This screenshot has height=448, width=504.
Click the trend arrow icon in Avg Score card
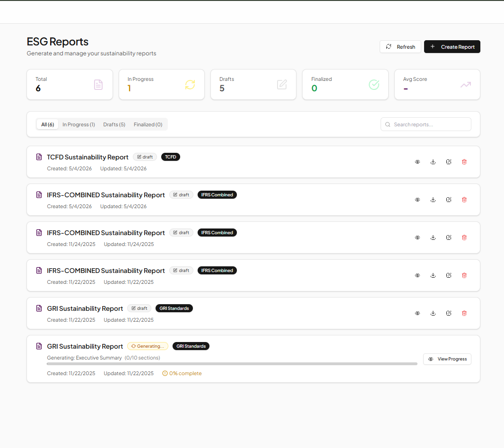[x=466, y=85]
